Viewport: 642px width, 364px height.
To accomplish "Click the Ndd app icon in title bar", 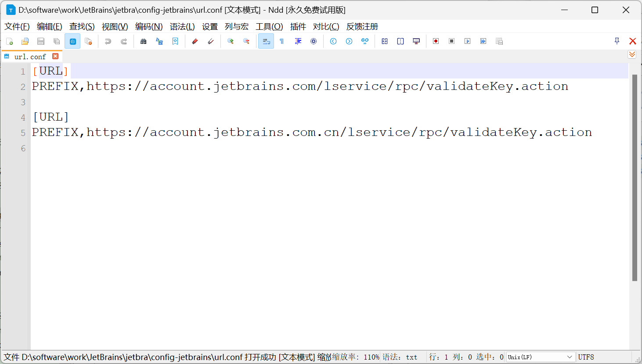I will [x=11, y=10].
